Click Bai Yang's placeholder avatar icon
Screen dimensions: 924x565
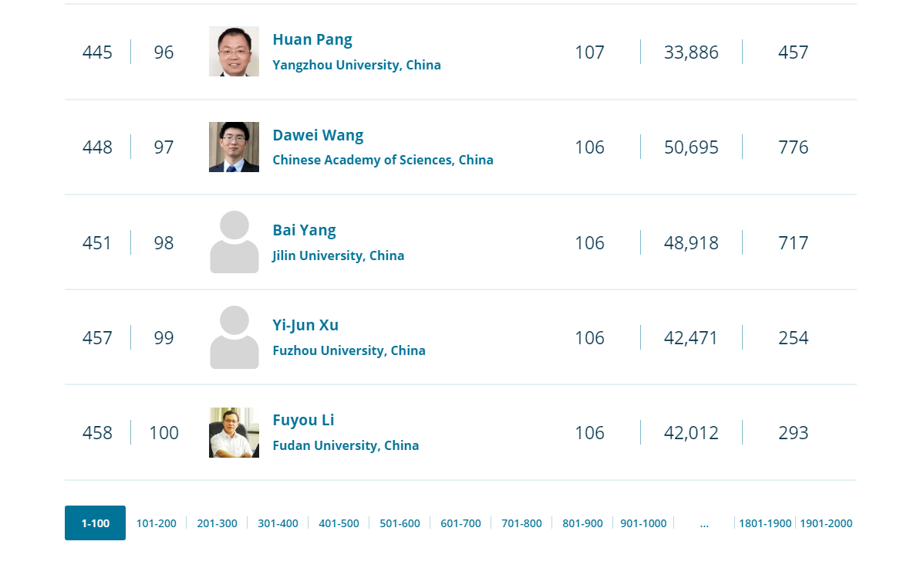[x=234, y=242]
